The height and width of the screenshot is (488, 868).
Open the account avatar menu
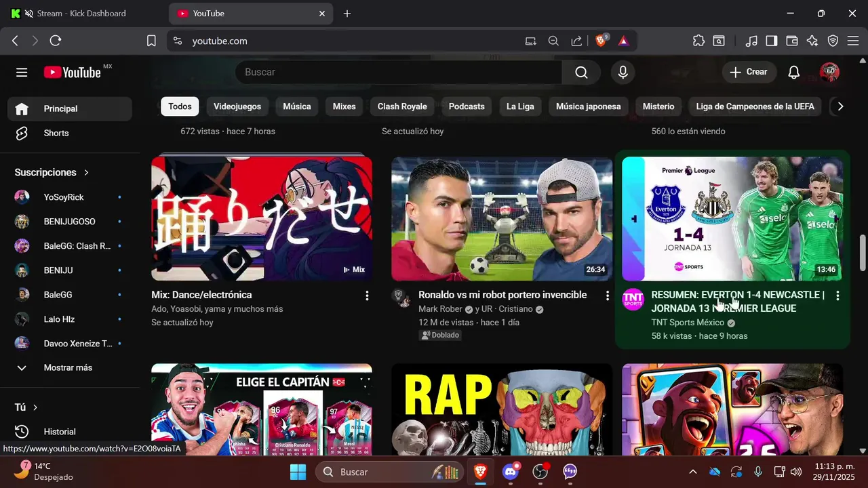(829, 73)
